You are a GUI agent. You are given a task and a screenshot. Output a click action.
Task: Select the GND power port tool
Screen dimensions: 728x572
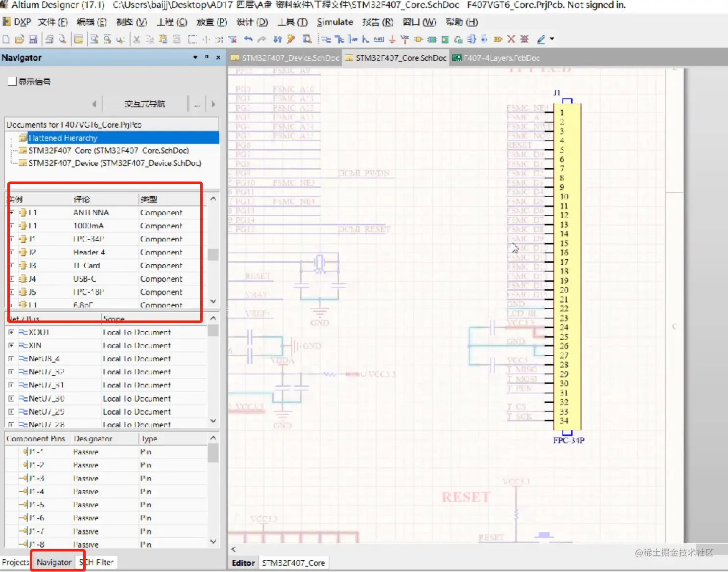pos(392,40)
